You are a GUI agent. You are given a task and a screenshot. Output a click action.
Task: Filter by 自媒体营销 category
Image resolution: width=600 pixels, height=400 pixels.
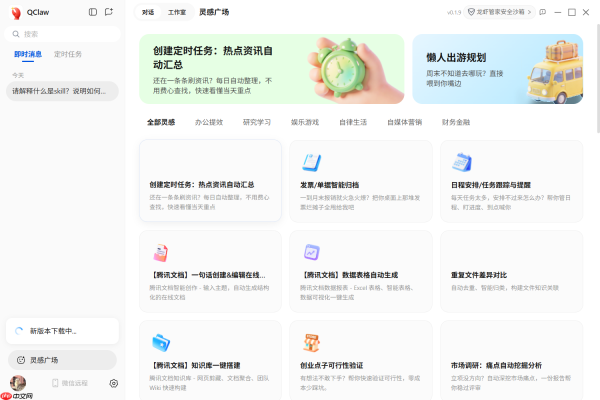click(404, 122)
